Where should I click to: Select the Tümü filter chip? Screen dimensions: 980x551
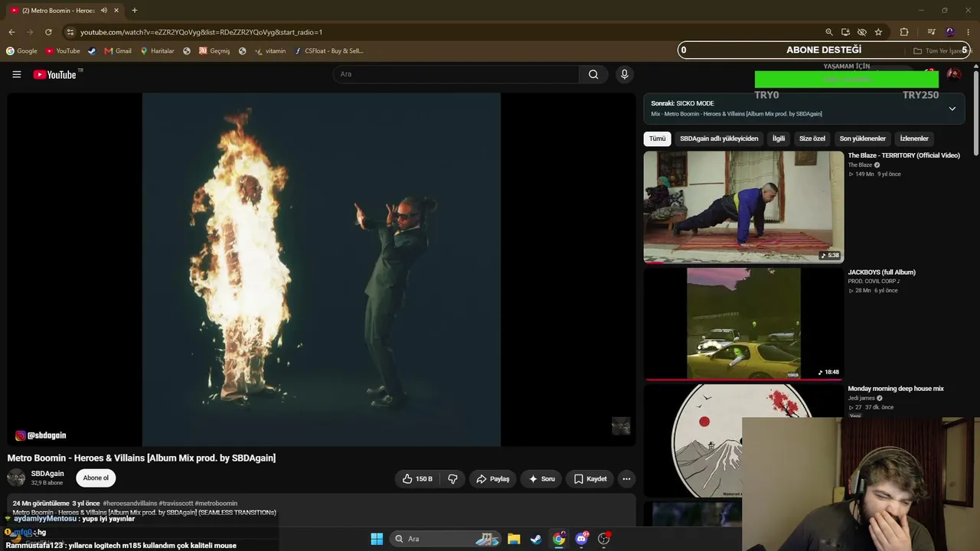[x=658, y=139]
